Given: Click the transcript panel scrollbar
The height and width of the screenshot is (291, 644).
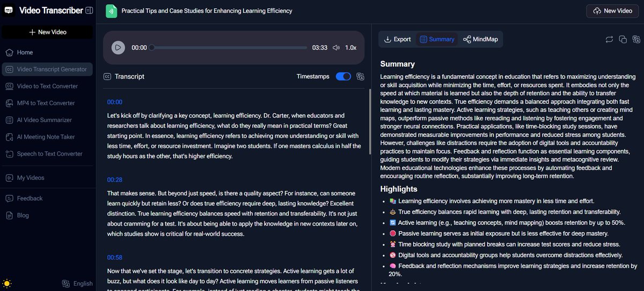Looking at the screenshot, I should tap(369, 122).
